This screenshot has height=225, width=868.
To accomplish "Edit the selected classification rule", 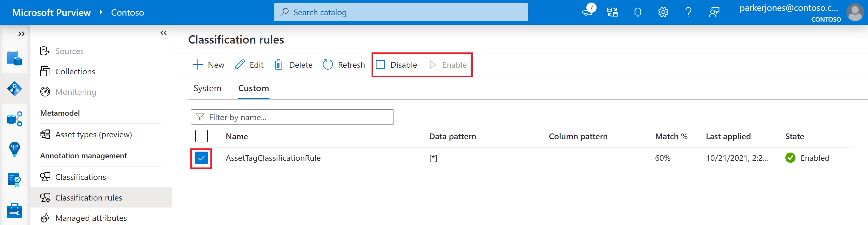I will (x=249, y=65).
